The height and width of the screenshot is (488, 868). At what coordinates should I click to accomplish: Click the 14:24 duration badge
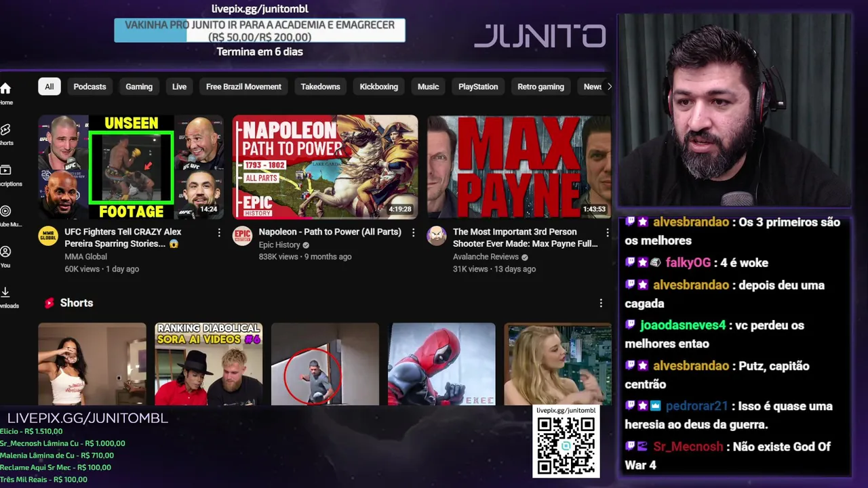coord(209,209)
